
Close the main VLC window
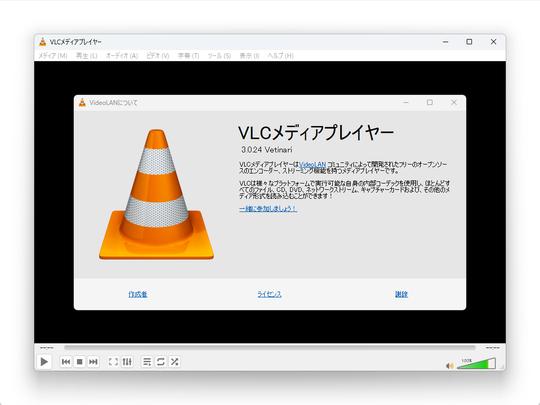[x=494, y=42]
